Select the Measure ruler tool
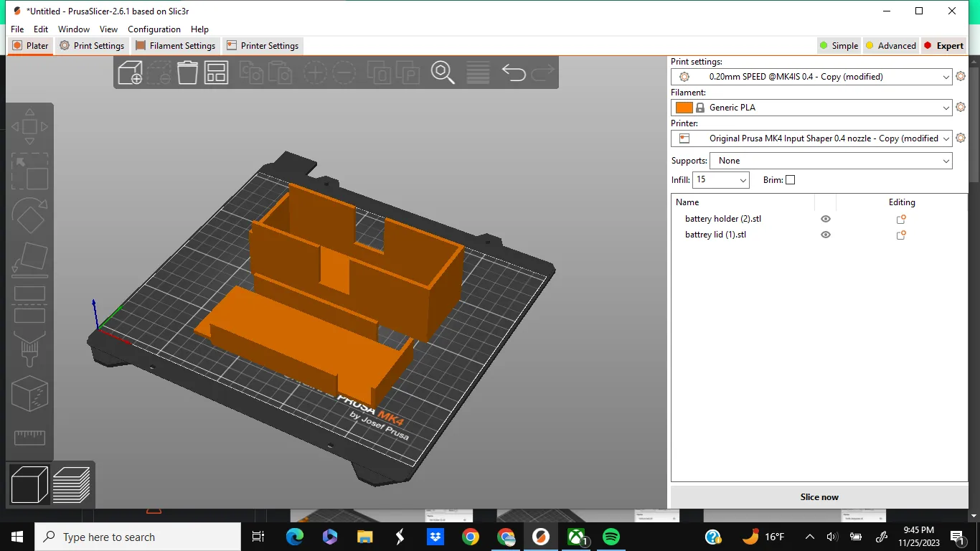Image resolution: width=980 pixels, height=551 pixels. click(29, 437)
